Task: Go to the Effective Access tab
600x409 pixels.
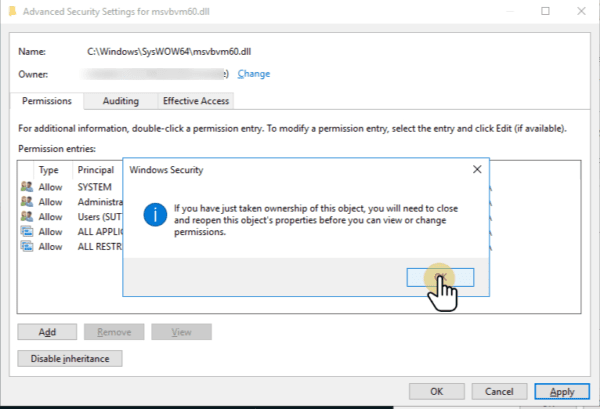Action: [x=196, y=101]
